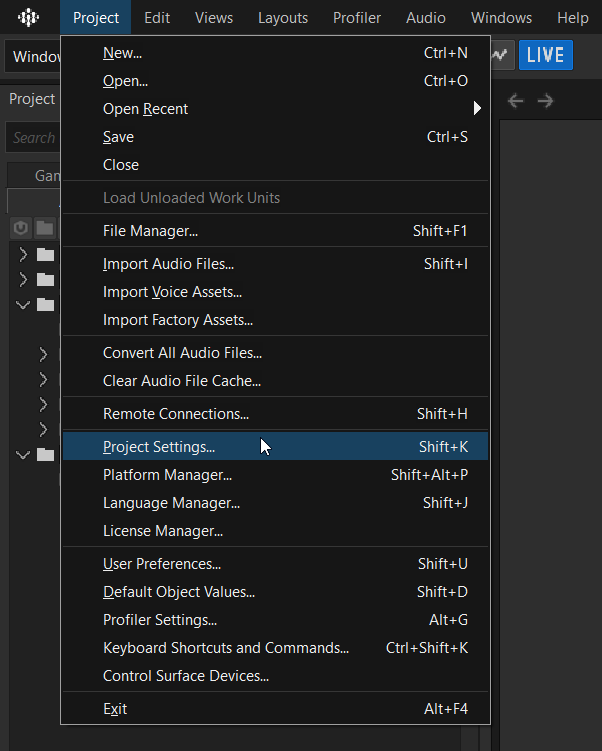The width and height of the screenshot is (602, 751).
Task: Open Keyboard Shortcuts and Commands
Action: pyautogui.click(x=226, y=648)
